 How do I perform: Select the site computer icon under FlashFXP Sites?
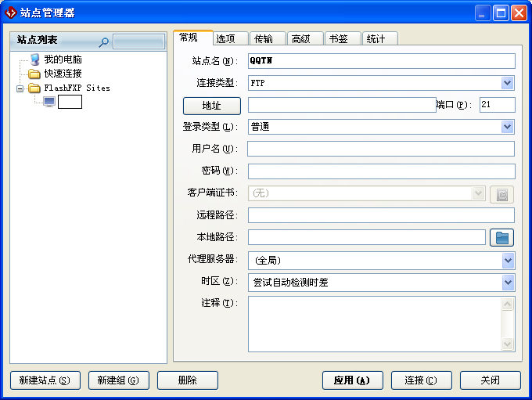pos(49,102)
